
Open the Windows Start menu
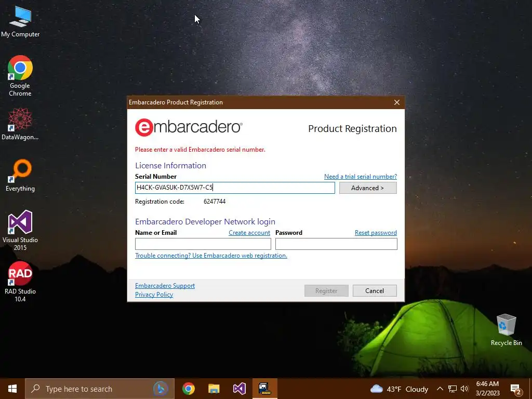(12, 389)
